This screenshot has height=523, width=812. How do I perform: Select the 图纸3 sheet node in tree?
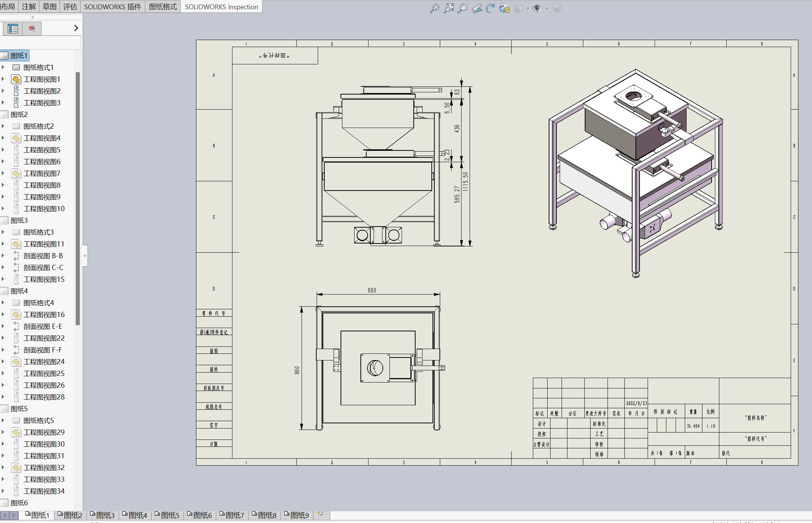click(x=19, y=220)
